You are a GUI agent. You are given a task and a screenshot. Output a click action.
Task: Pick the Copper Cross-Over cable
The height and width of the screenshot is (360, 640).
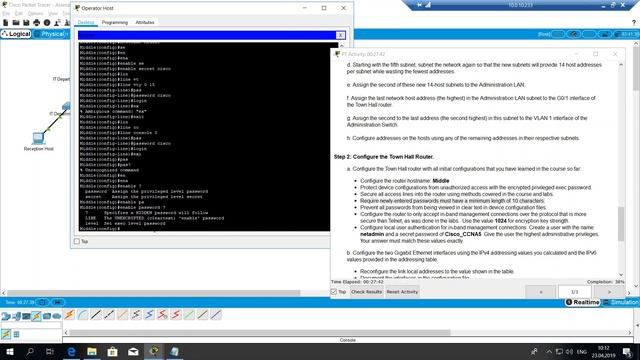pyautogui.click(x=109, y=315)
